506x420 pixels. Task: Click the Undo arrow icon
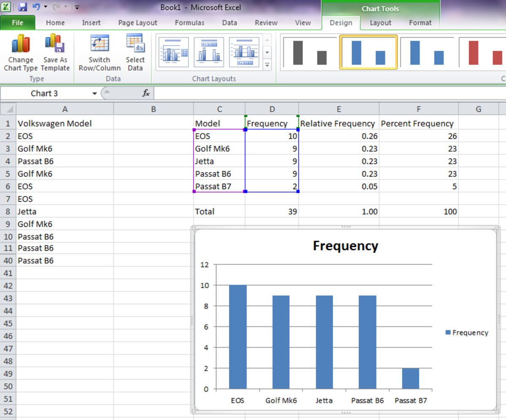(x=36, y=7)
